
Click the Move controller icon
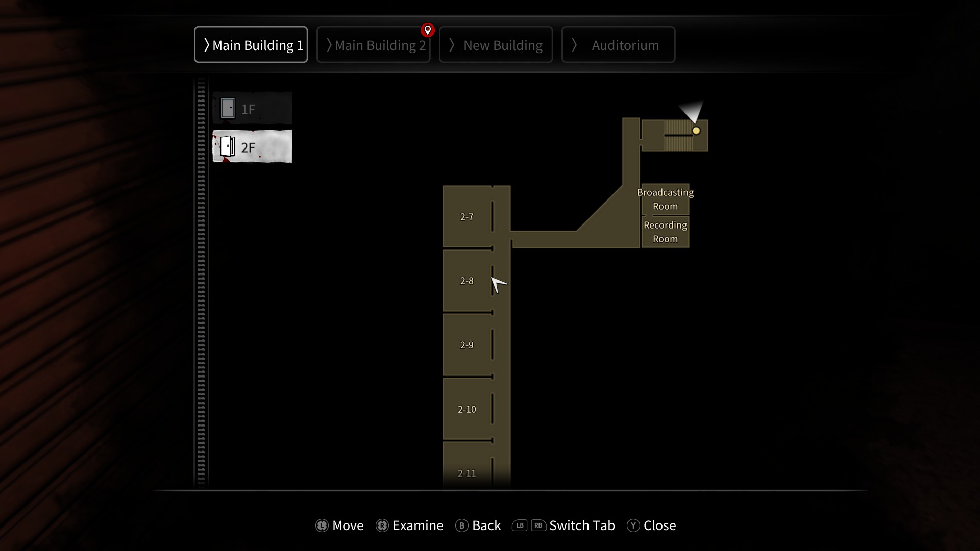click(322, 525)
